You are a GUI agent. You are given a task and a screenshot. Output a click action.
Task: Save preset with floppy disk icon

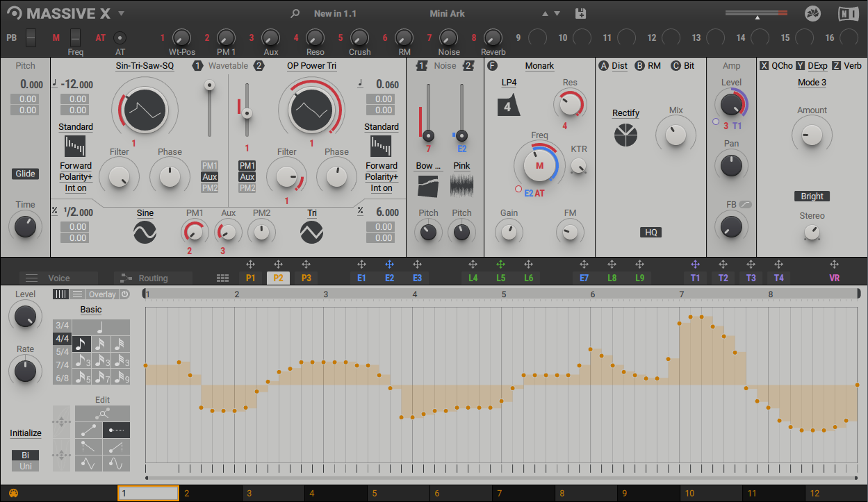pos(581,13)
